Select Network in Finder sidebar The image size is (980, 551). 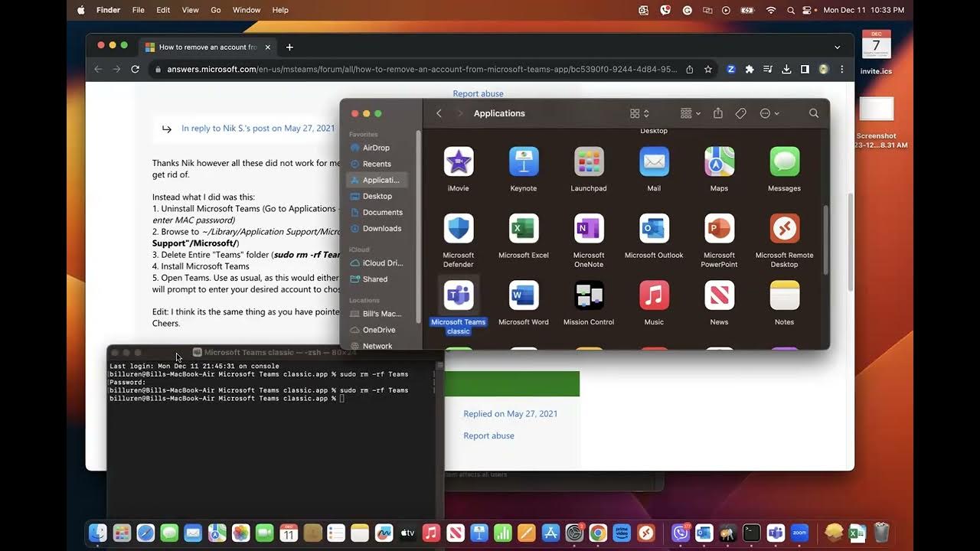(377, 345)
